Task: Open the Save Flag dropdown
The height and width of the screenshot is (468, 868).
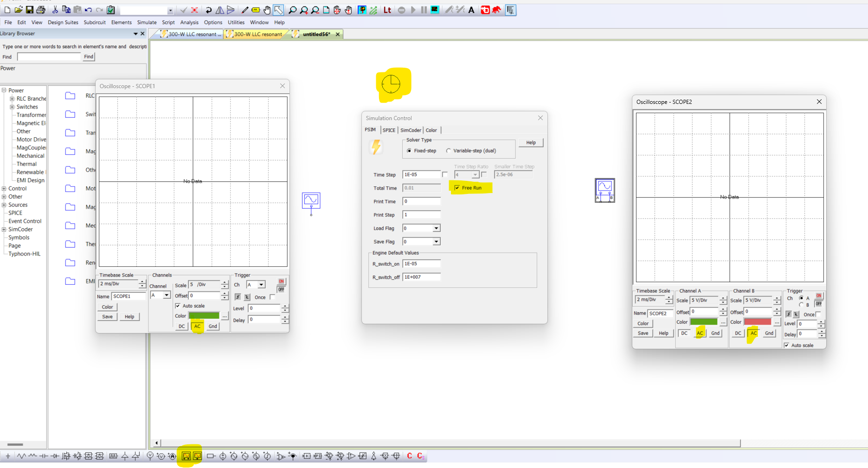Action: tap(436, 242)
